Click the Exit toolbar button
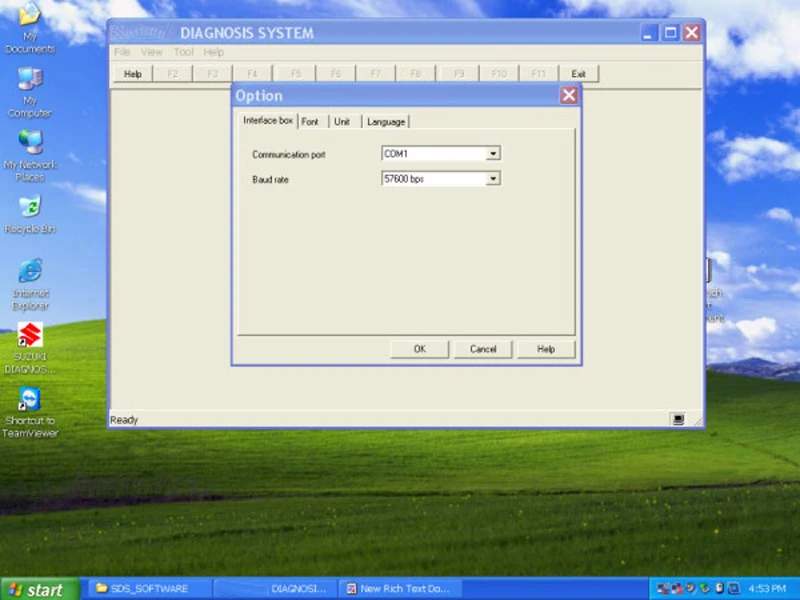Viewport: 800px width, 600px height. pyautogui.click(x=579, y=74)
